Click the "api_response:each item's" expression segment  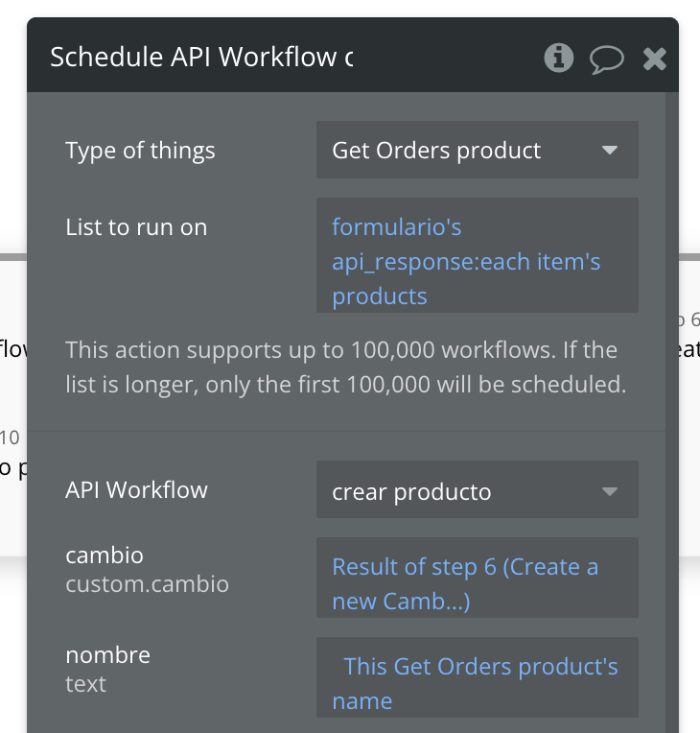pyautogui.click(x=466, y=262)
